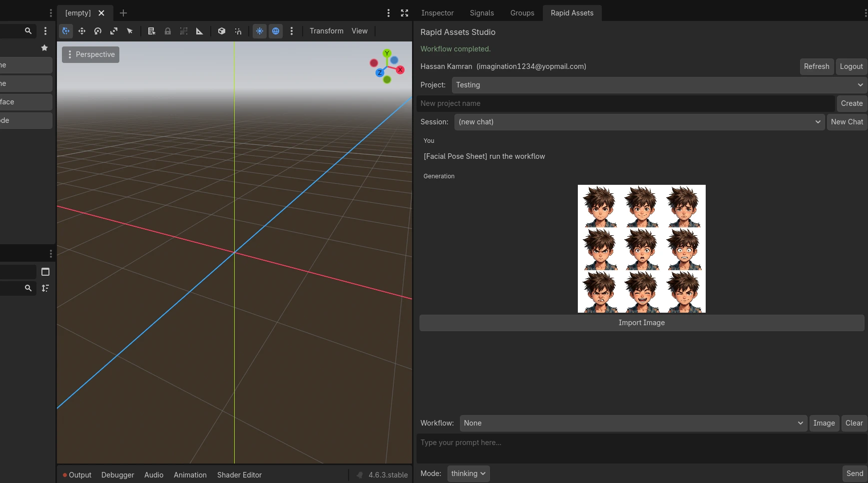
Task: Add a new scene tab with plus
Action: [x=123, y=13]
